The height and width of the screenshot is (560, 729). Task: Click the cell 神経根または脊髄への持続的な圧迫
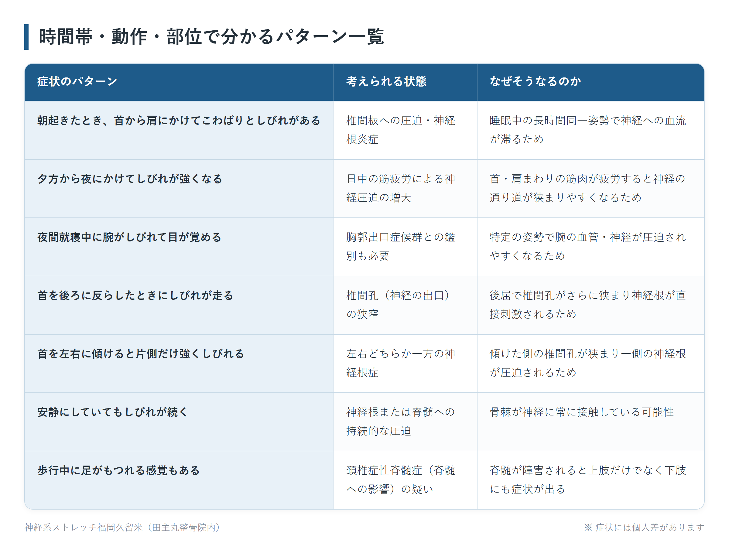pos(405,422)
